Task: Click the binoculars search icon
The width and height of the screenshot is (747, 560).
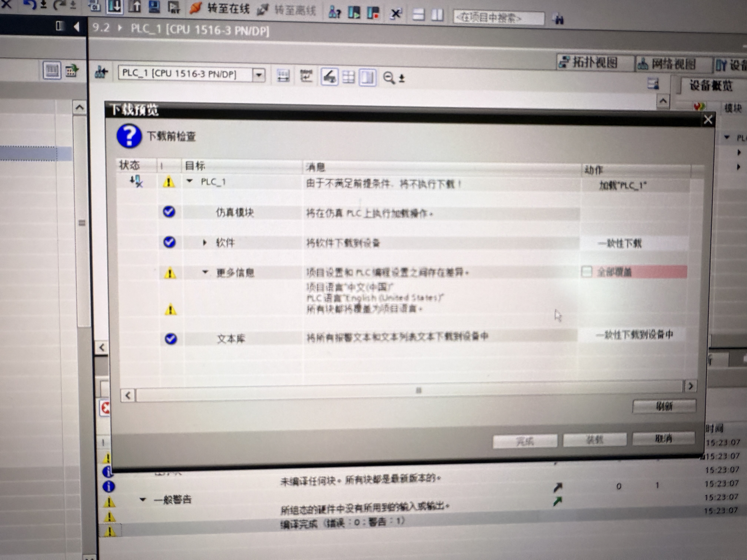Action: coord(559,19)
